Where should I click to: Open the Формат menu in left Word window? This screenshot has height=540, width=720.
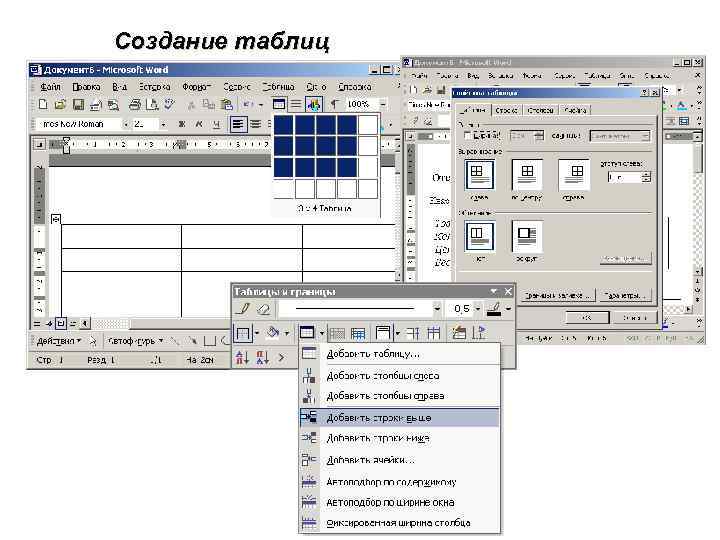(196, 87)
